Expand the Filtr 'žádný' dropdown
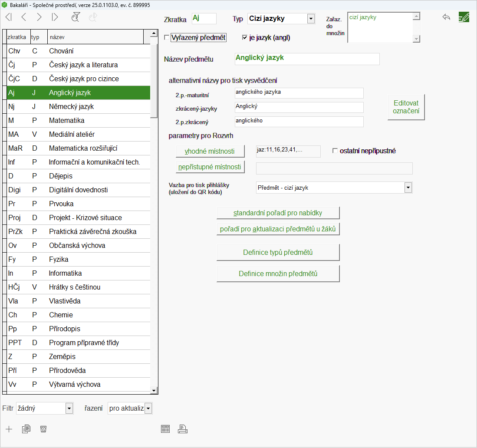This screenshot has height=448, width=477. pos(69,408)
